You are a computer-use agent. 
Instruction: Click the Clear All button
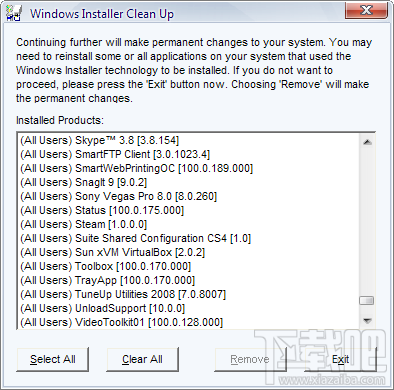142,359
